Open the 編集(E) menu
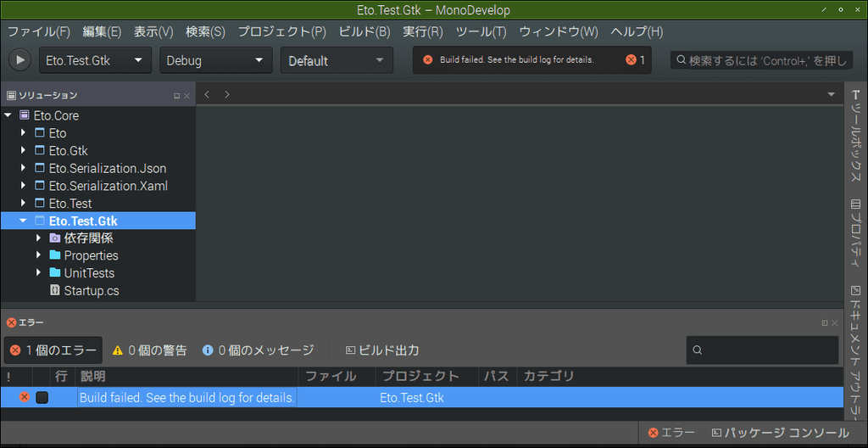 click(102, 31)
